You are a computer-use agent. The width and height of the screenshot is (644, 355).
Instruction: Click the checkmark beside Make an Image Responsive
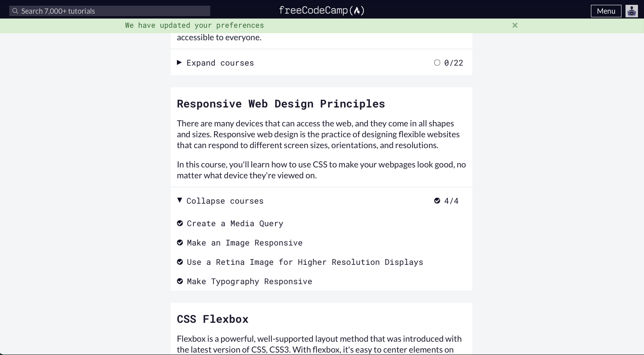coord(180,243)
